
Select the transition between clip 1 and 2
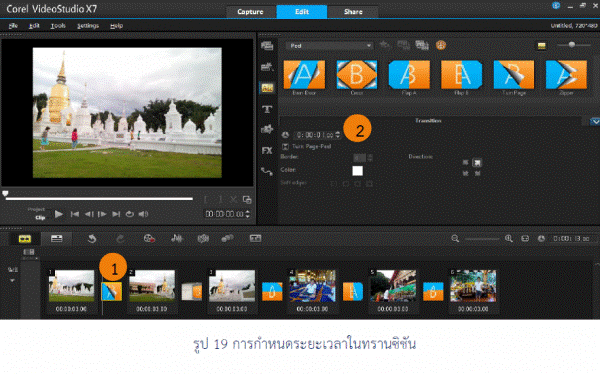click(x=111, y=291)
